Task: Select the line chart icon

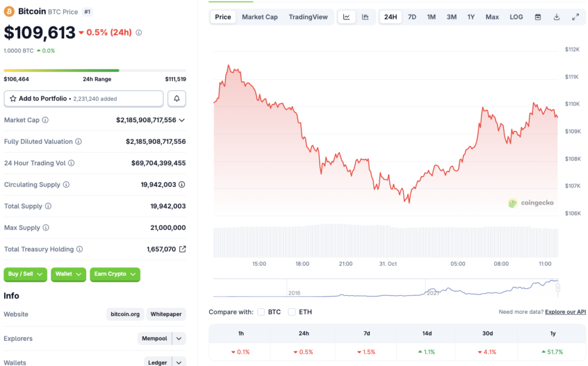Action: coord(347,17)
